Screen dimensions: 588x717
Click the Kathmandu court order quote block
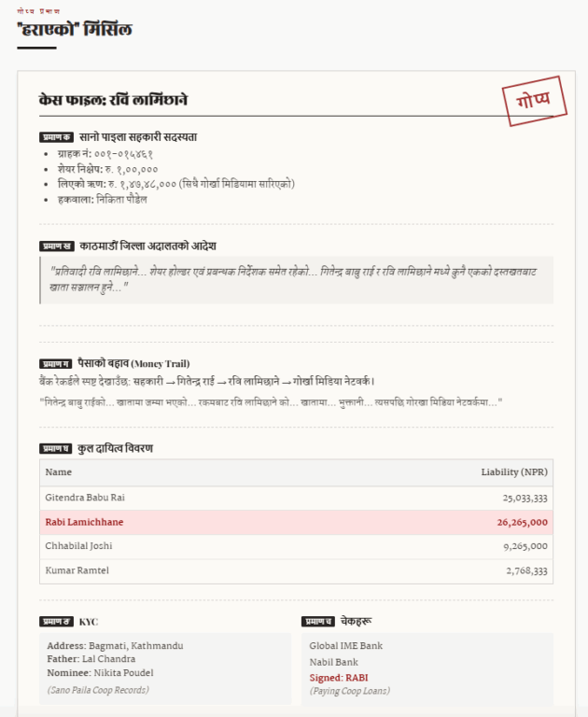296,279
